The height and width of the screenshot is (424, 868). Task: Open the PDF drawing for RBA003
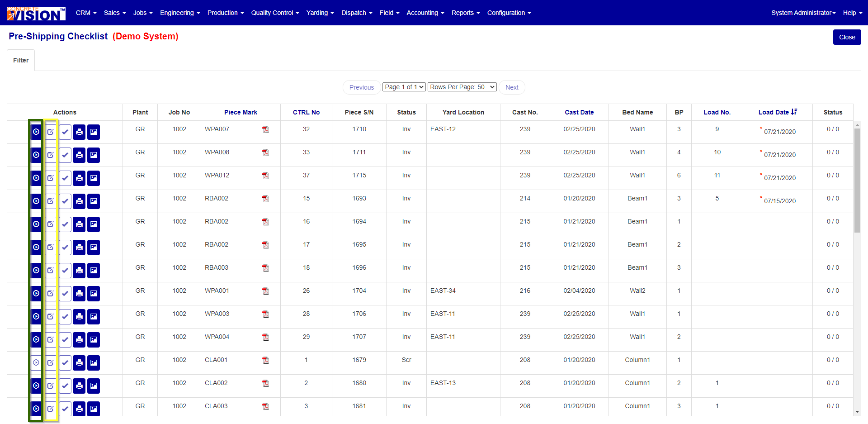pyautogui.click(x=265, y=268)
